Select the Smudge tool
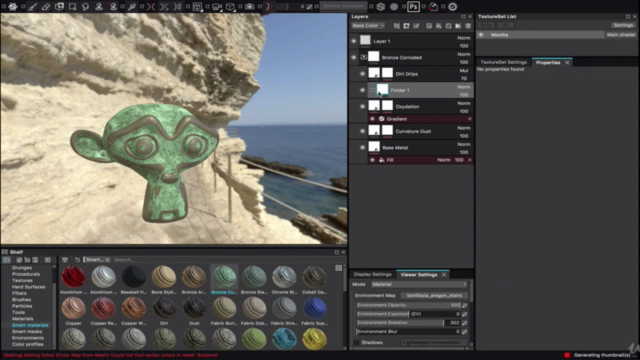Image resolution: width=640 pixels, height=360 pixels. click(86, 7)
